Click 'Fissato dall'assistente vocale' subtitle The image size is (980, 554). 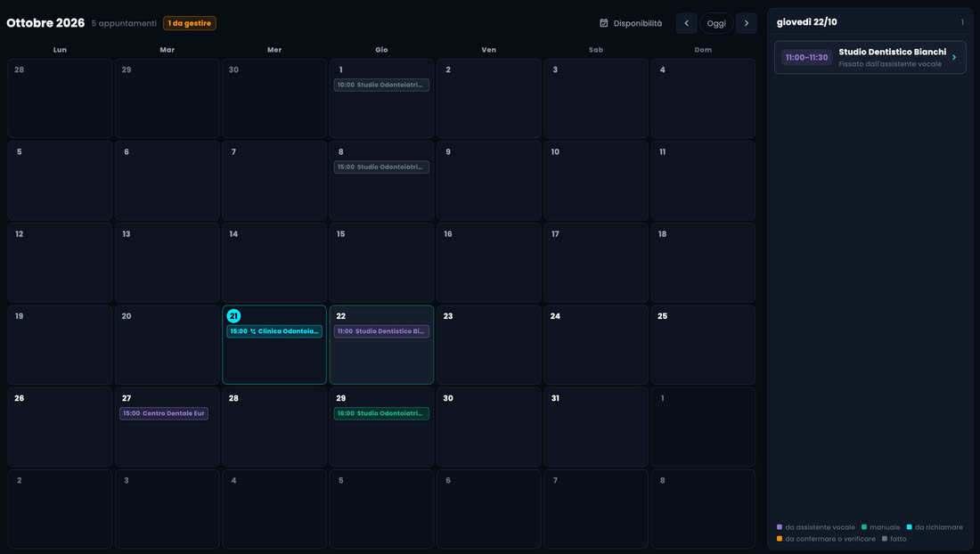point(890,64)
